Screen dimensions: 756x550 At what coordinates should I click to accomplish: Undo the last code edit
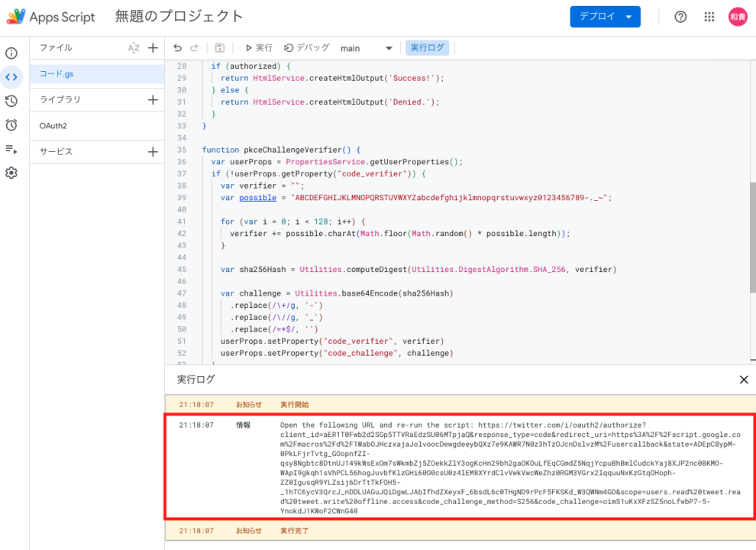176,47
